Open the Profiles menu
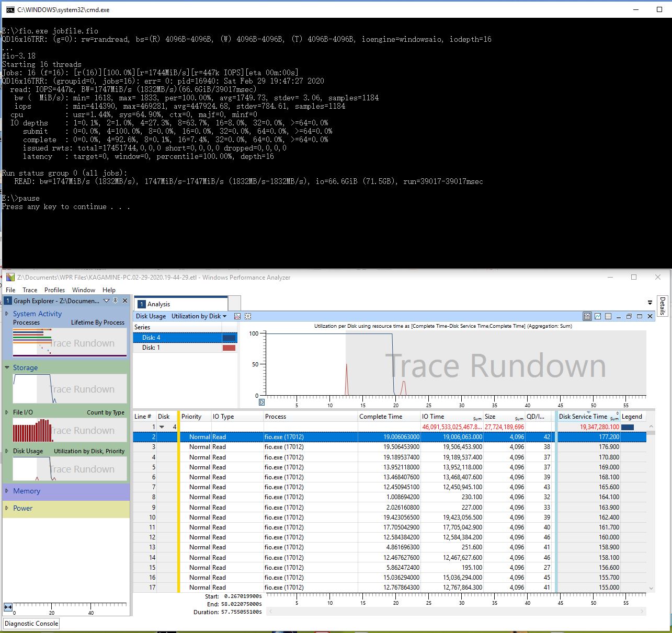 click(54, 290)
